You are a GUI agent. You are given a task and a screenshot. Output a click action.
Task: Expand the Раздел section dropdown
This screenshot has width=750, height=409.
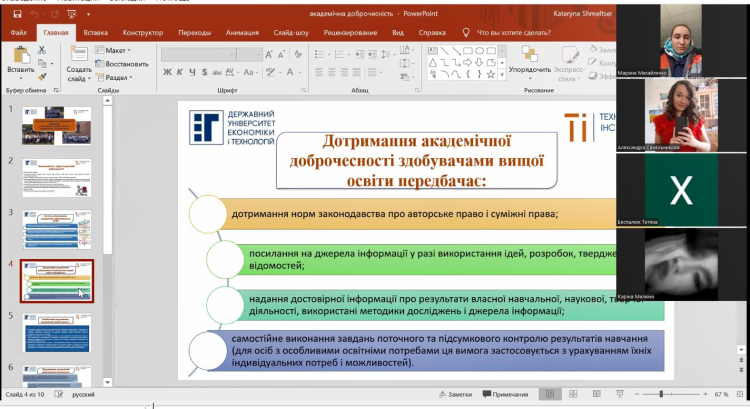(116, 77)
